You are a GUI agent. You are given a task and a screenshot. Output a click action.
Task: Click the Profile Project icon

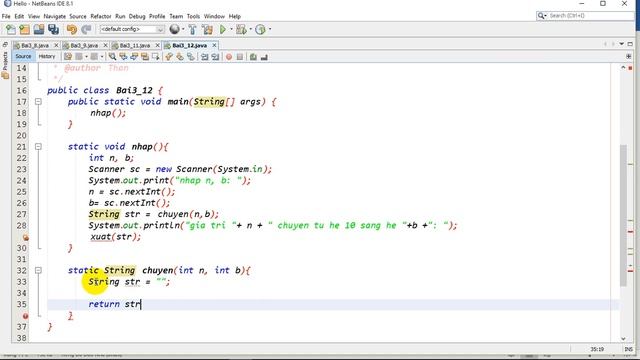pos(260,29)
